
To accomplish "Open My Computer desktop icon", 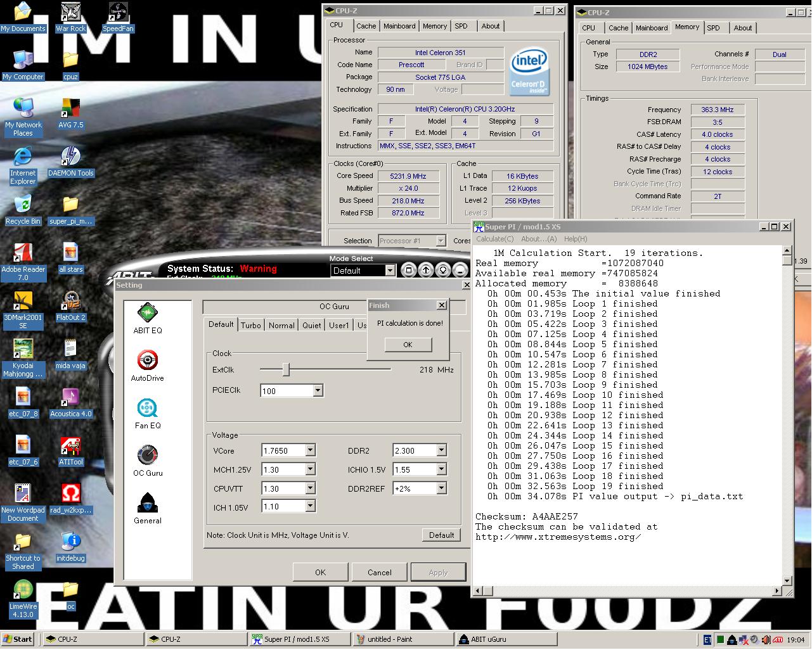I will (x=23, y=66).
